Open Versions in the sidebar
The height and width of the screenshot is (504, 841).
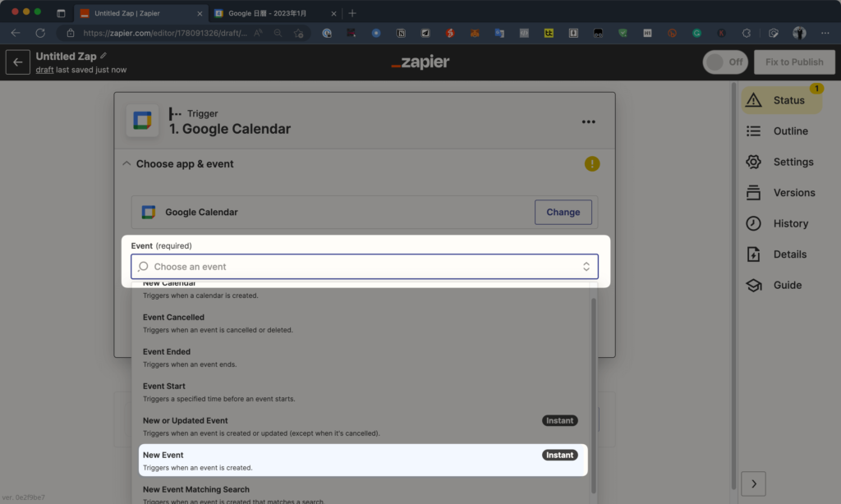[780, 192]
